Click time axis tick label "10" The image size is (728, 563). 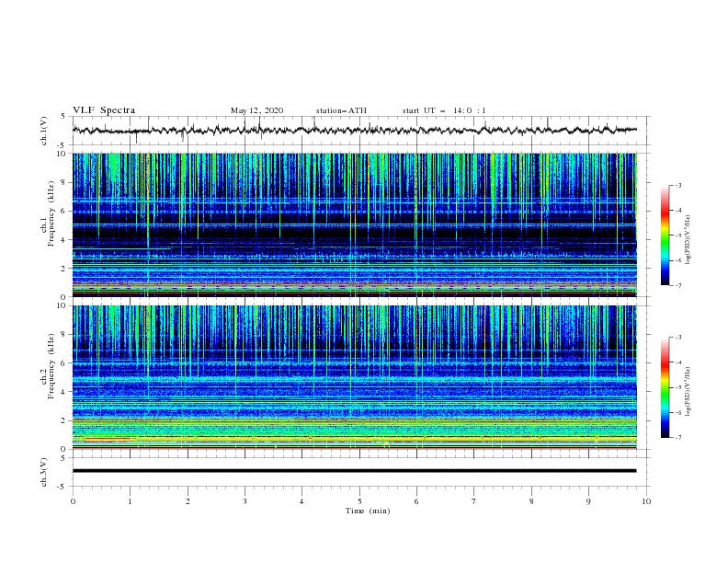tap(646, 501)
